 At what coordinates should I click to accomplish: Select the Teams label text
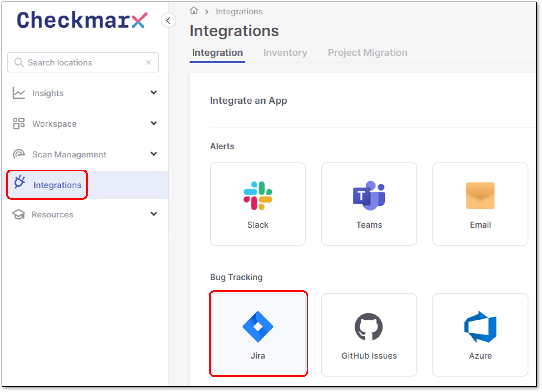369,225
